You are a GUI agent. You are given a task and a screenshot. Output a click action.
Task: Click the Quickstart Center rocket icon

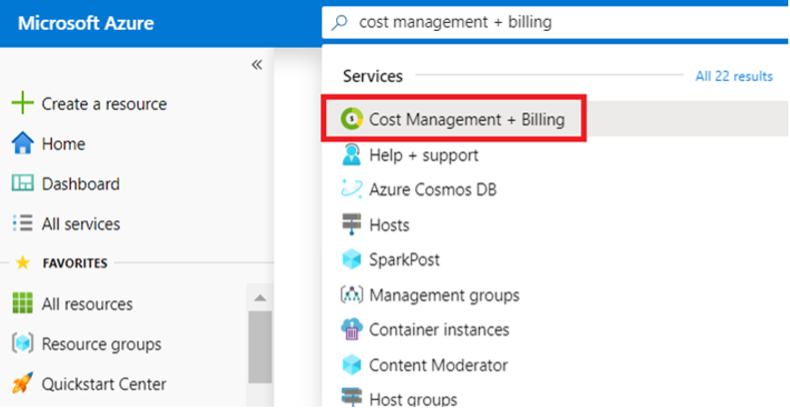[22, 384]
